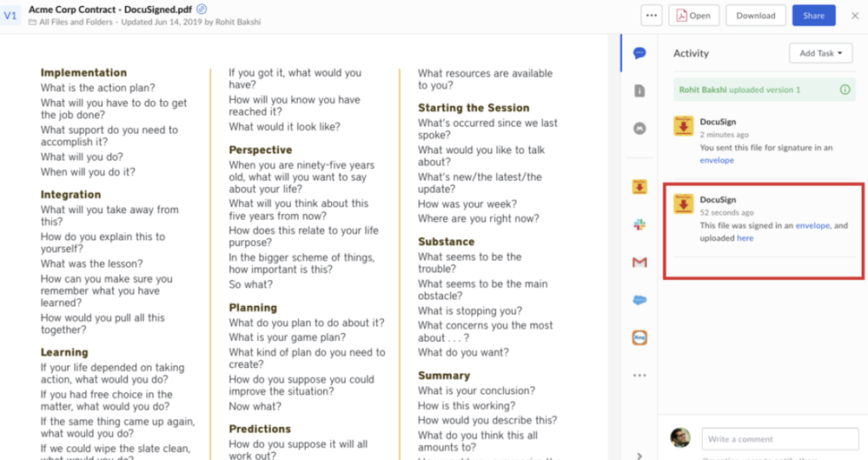
Task: Open the Activity comments panel icon
Action: pos(639,53)
